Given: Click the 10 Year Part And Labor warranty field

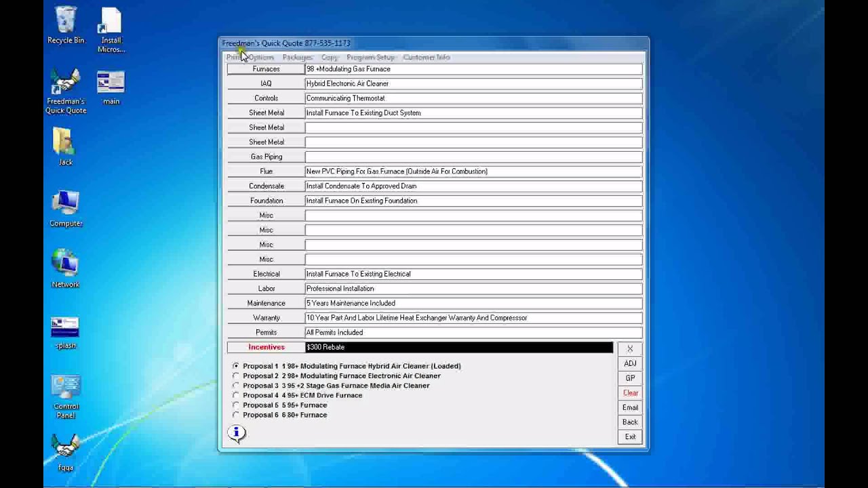Looking at the screenshot, I should (473, 318).
